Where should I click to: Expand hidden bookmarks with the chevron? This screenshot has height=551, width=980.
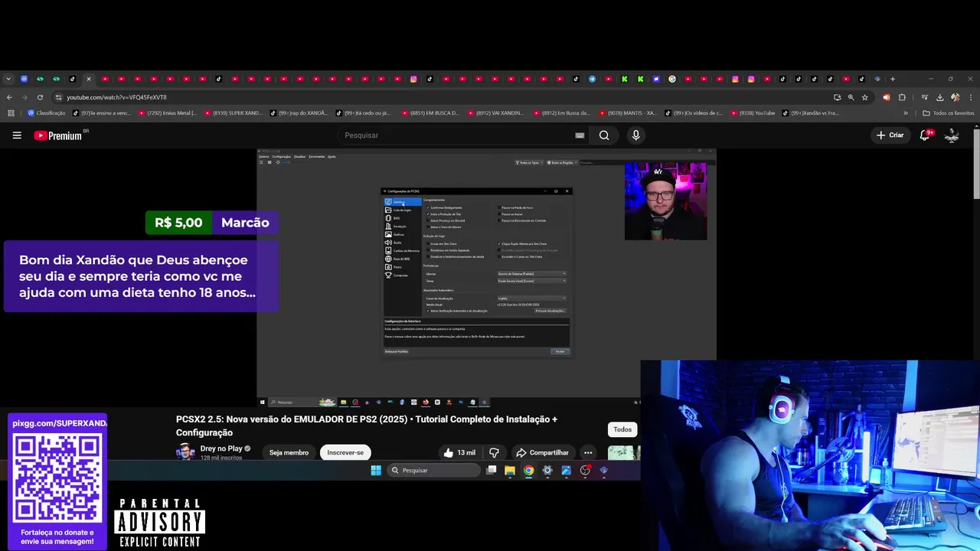click(906, 113)
